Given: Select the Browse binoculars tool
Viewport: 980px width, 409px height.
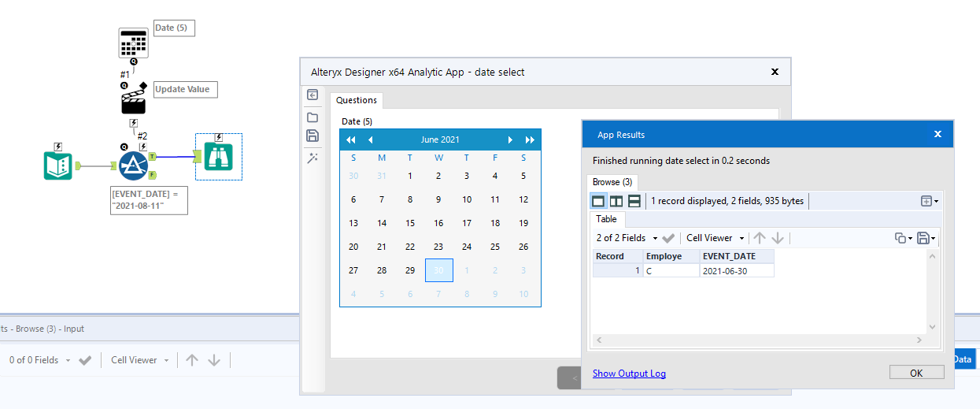Looking at the screenshot, I should 218,157.
